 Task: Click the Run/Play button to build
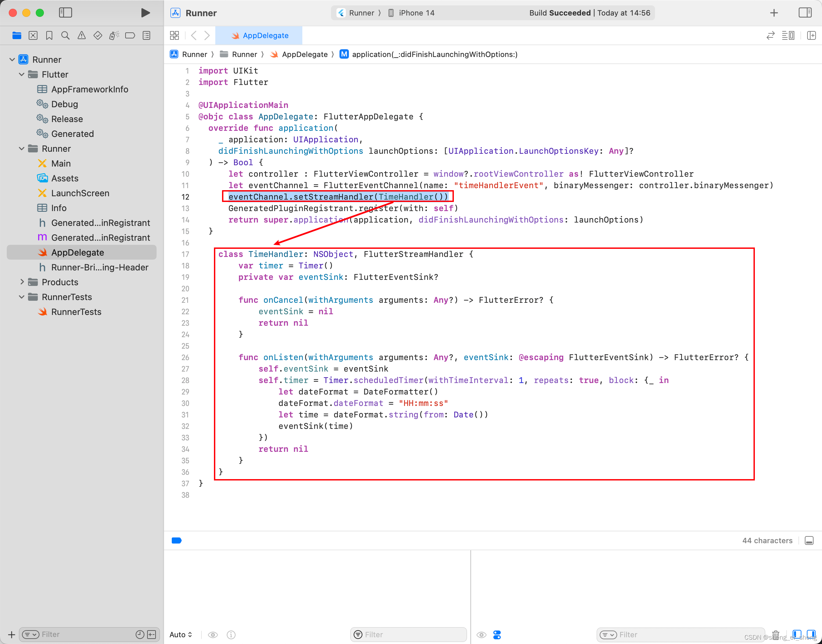[145, 13]
